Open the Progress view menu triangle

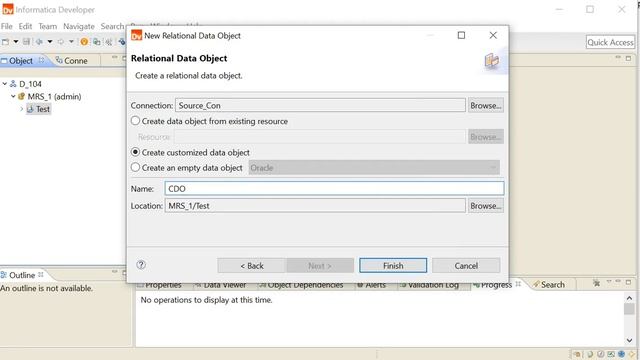tap(609, 282)
